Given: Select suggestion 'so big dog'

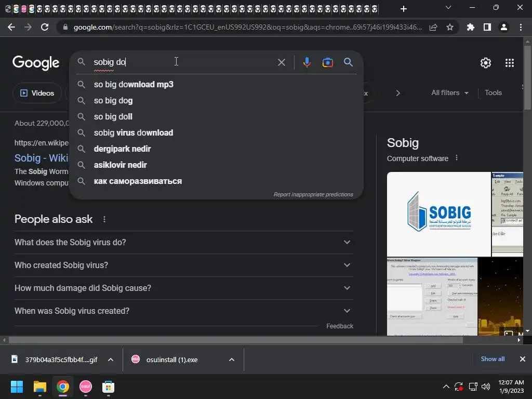Looking at the screenshot, I should [216, 100].
